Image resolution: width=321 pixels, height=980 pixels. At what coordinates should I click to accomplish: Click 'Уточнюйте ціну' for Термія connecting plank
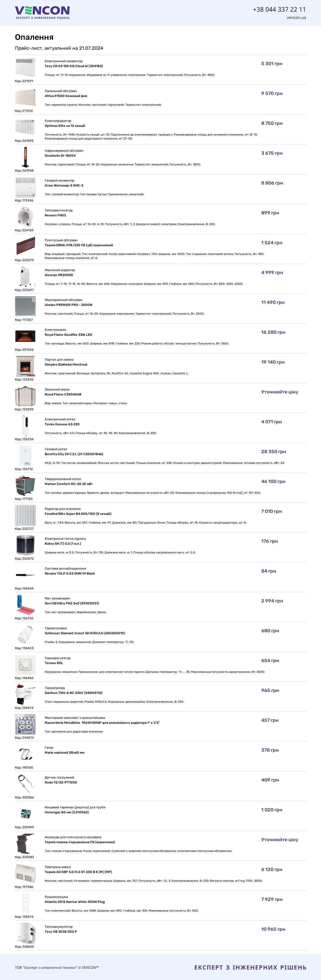pyautogui.click(x=279, y=840)
